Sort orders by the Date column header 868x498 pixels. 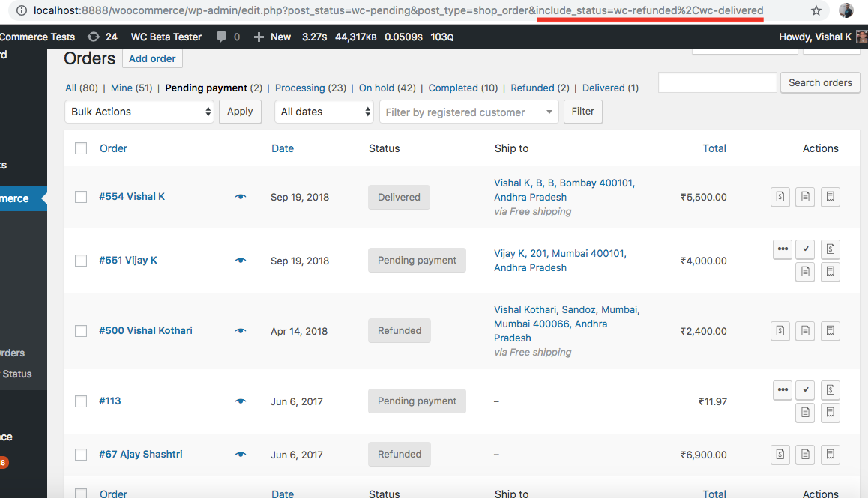(x=283, y=148)
